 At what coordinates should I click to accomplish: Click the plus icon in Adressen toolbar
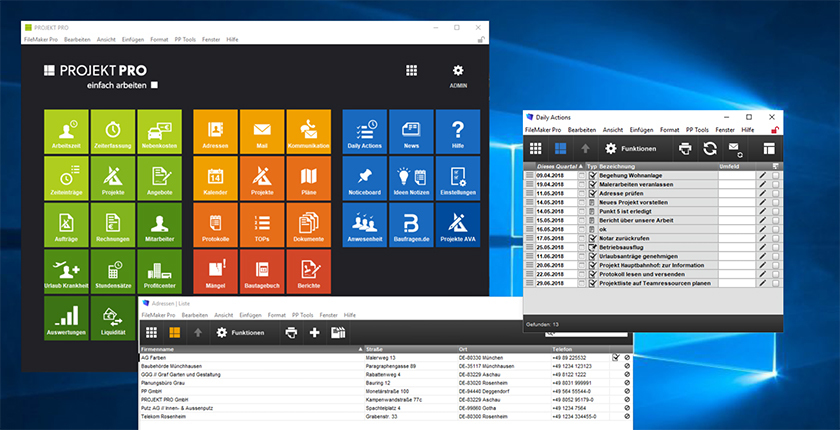(x=314, y=333)
